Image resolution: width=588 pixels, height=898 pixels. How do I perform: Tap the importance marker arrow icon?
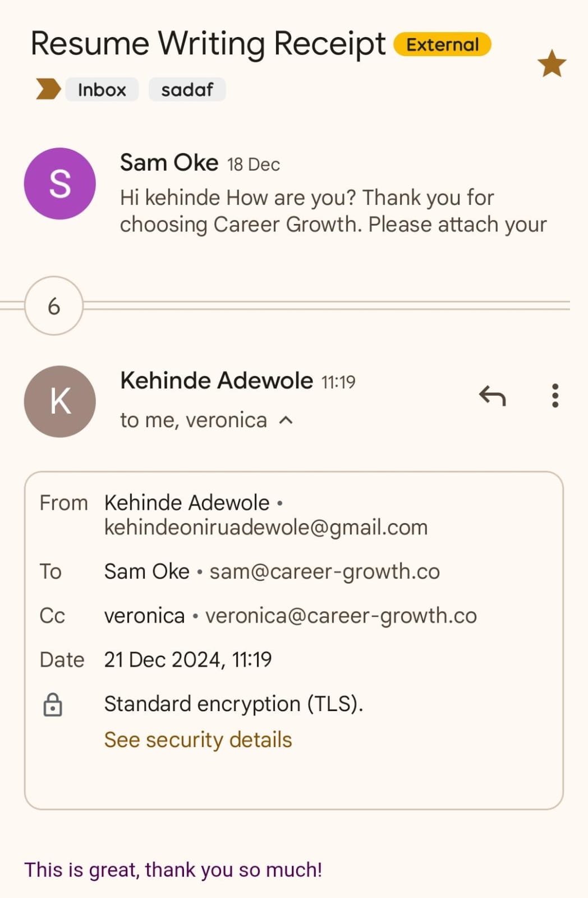click(48, 89)
